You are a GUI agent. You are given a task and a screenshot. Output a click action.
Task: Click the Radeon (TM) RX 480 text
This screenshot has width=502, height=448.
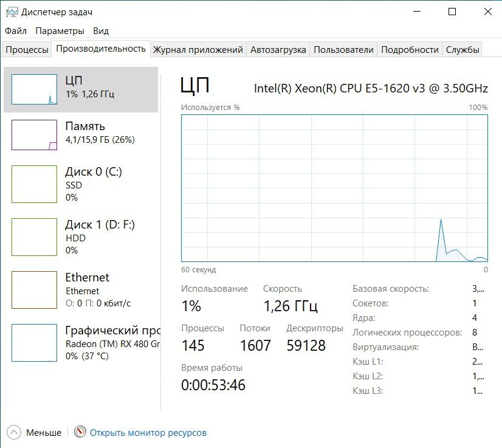(112, 344)
